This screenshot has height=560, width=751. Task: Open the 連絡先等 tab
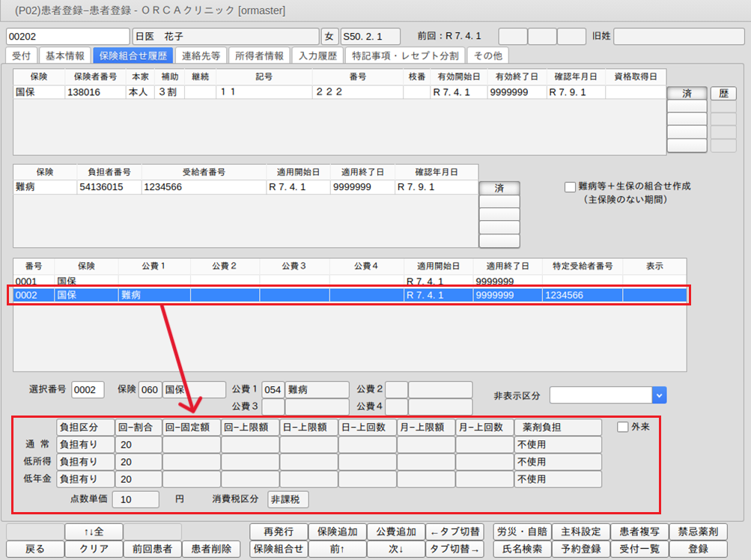(201, 55)
